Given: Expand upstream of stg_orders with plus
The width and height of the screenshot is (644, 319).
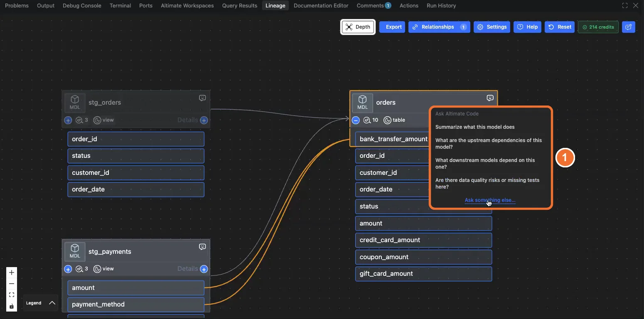Looking at the screenshot, I should [x=68, y=120].
